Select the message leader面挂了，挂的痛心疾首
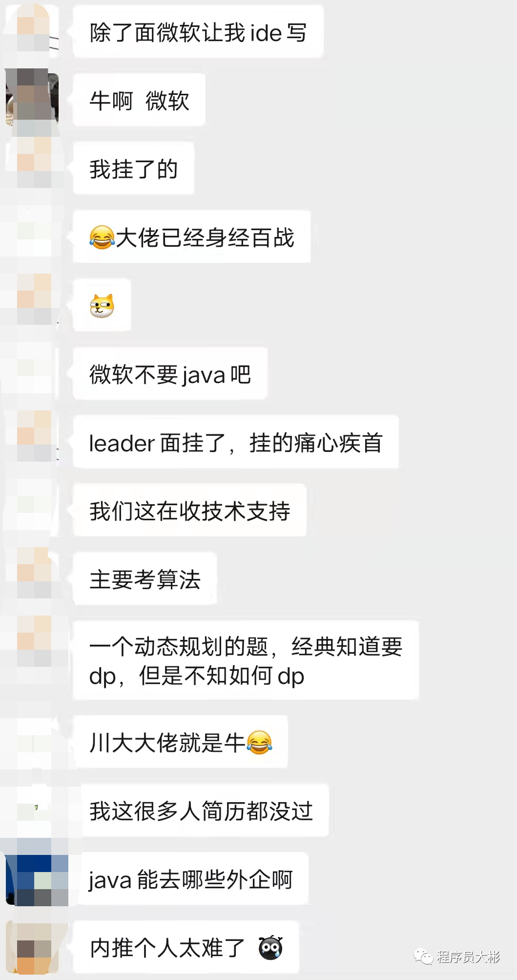Viewport: 517px width, 980px height. (x=236, y=443)
